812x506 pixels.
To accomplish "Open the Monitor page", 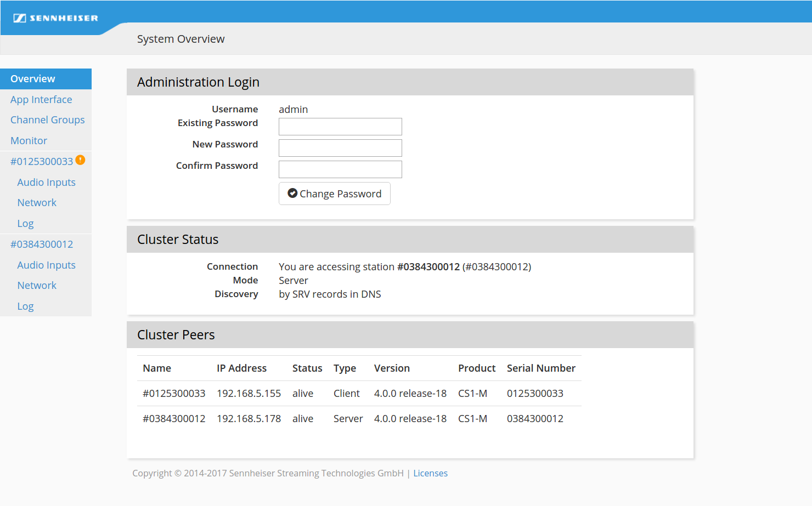I will click(x=29, y=141).
